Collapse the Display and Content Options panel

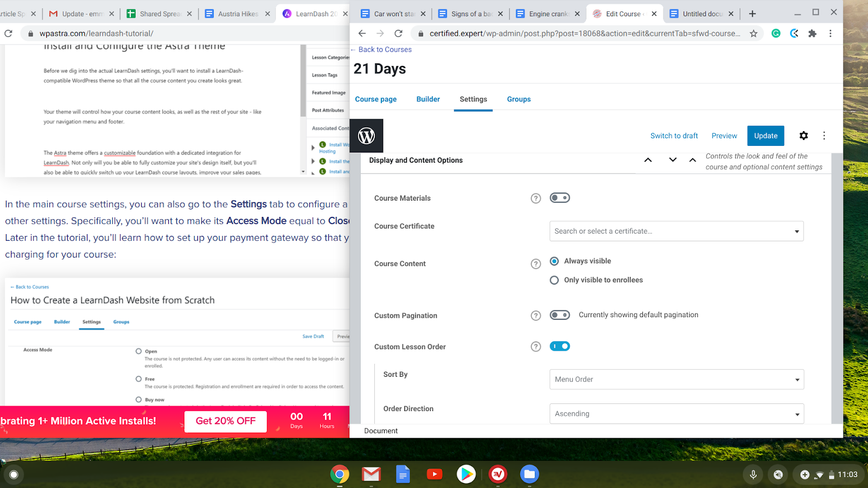693,160
